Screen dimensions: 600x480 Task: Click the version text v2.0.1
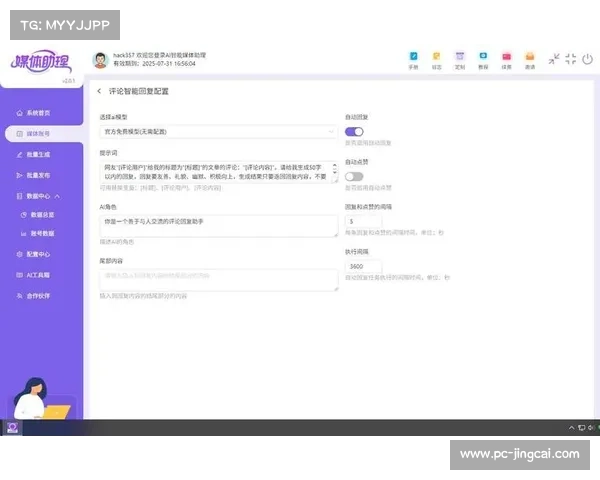point(68,81)
